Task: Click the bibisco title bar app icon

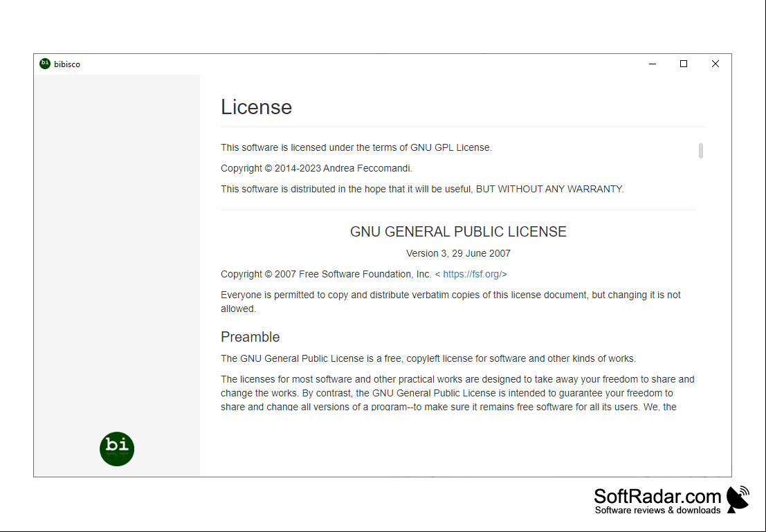Action: pyautogui.click(x=45, y=64)
